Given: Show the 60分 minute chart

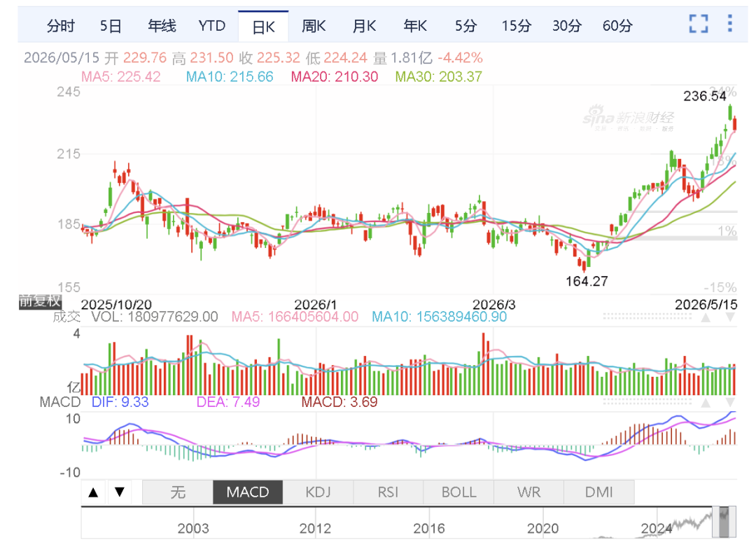Looking at the screenshot, I should coord(617,25).
